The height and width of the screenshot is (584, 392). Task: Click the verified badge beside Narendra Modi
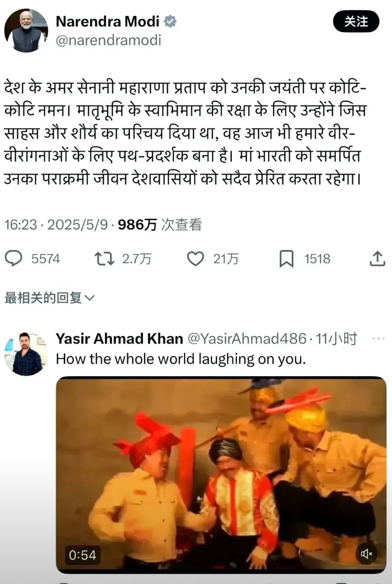click(170, 21)
